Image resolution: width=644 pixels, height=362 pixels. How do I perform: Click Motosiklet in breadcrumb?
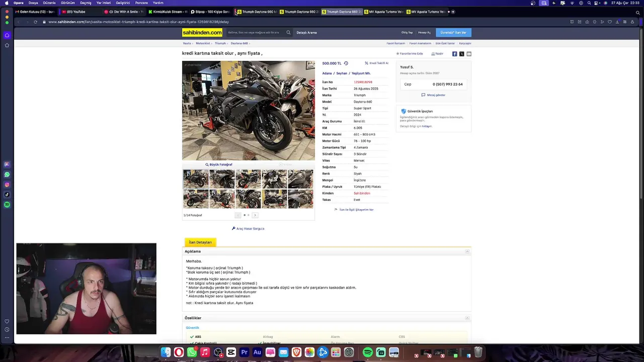[203, 43]
